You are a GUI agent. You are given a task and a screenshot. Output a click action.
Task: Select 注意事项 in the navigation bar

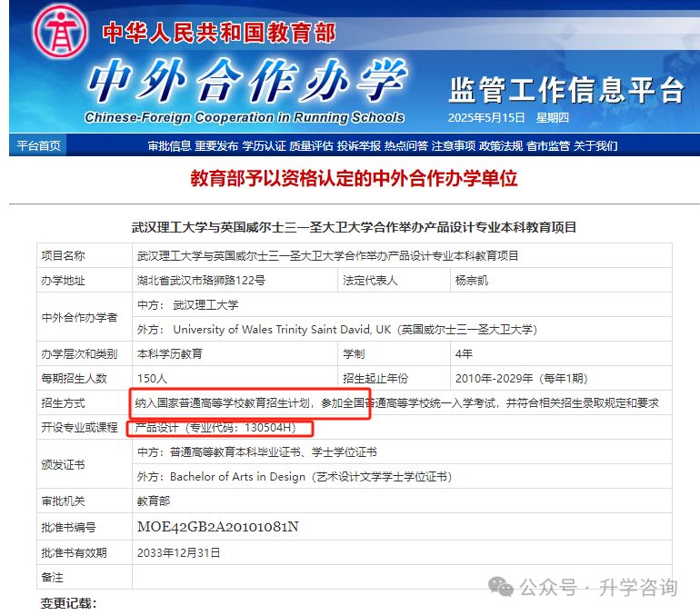pyautogui.click(x=454, y=146)
